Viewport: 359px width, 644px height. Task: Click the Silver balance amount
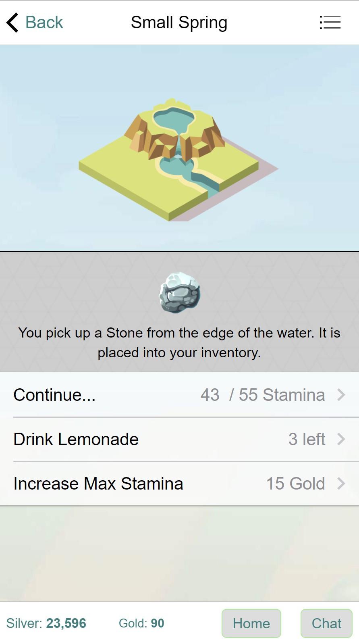pos(66,623)
